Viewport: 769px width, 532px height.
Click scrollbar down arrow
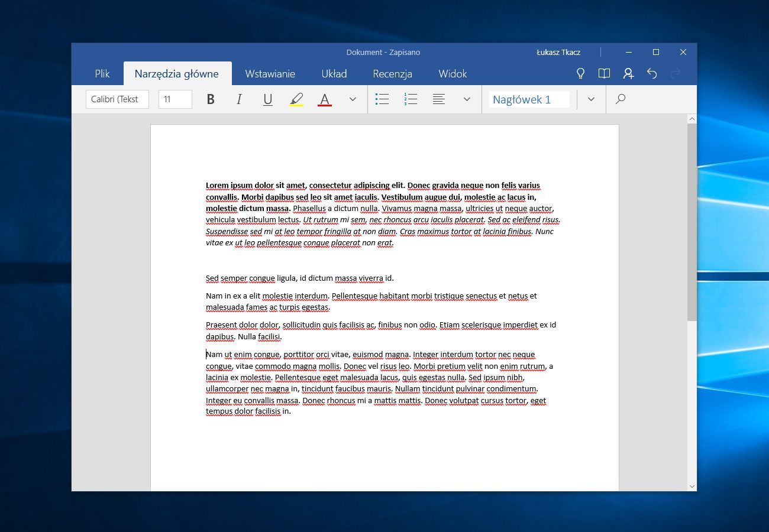point(692,486)
